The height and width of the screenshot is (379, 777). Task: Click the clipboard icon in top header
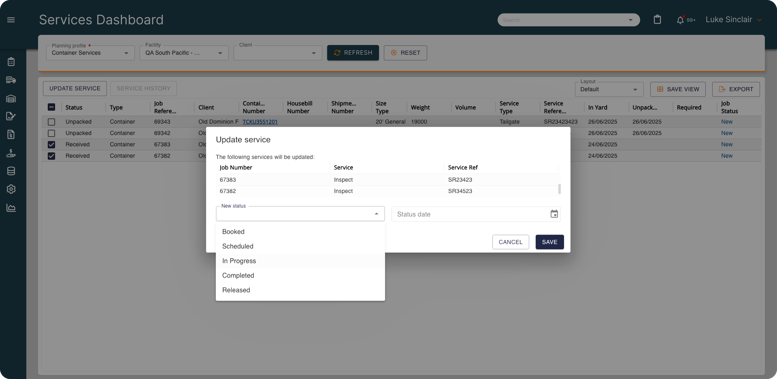(657, 20)
